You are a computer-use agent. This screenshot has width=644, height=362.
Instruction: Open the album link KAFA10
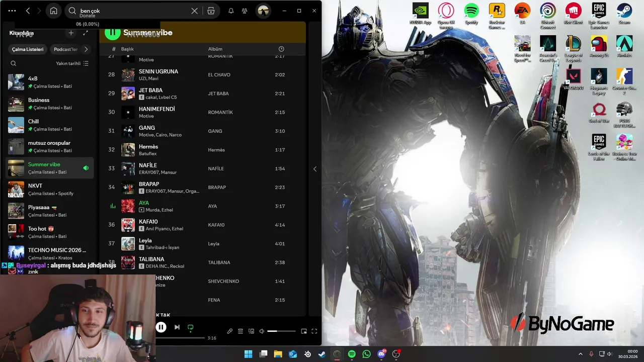[x=216, y=225]
